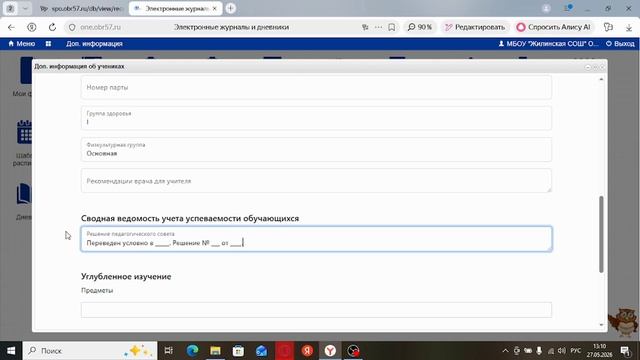Launch Microsoft Edge from the taskbar
The width and height of the screenshot is (640, 360).
(x=192, y=351)
